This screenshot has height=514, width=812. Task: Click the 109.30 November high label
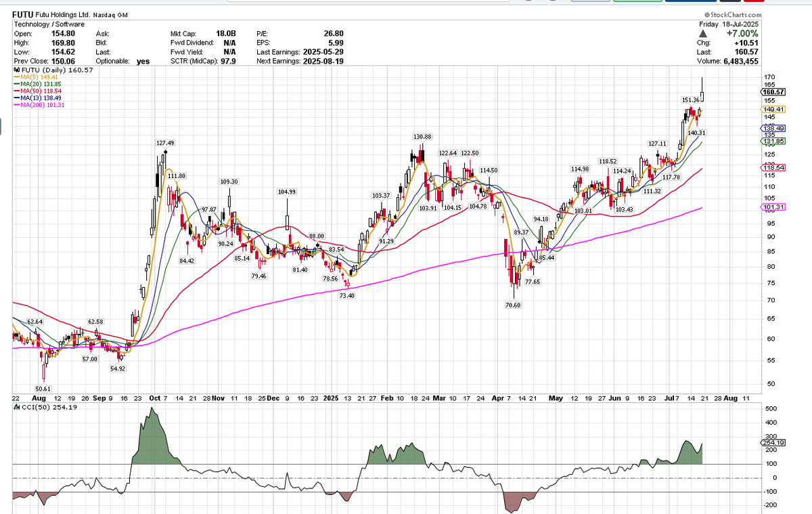pos(229,181)
